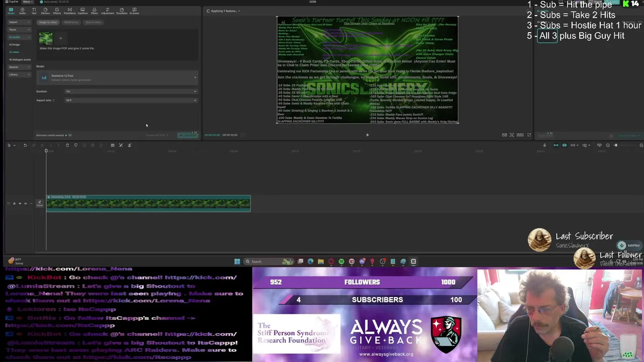Toggle auto snapping on the timeline

(x=565, y=145)
